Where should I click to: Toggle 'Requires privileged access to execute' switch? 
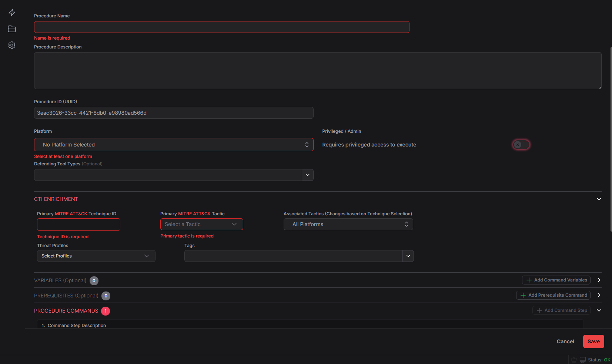[521, 145]
